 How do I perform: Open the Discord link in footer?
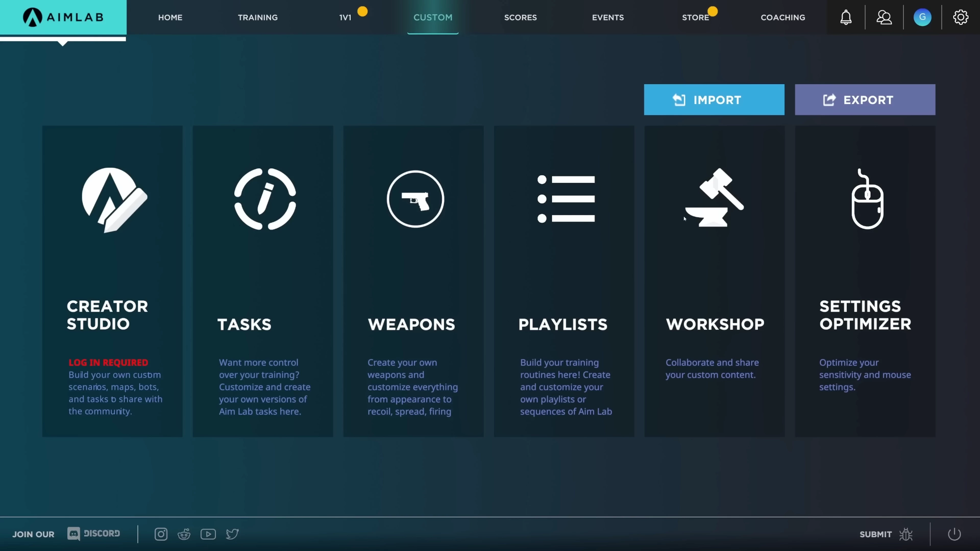click(94, 533)
